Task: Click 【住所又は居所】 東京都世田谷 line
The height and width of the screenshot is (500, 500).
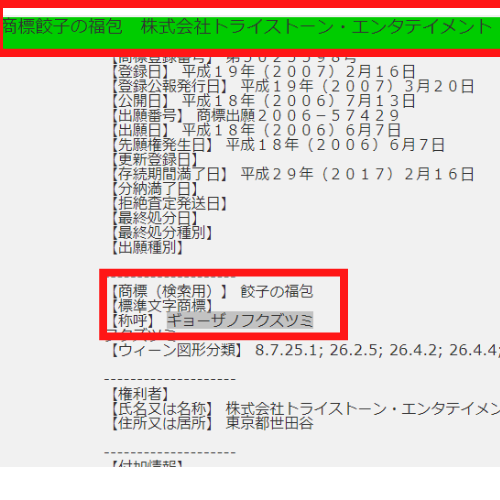Action: click(212, 424)
